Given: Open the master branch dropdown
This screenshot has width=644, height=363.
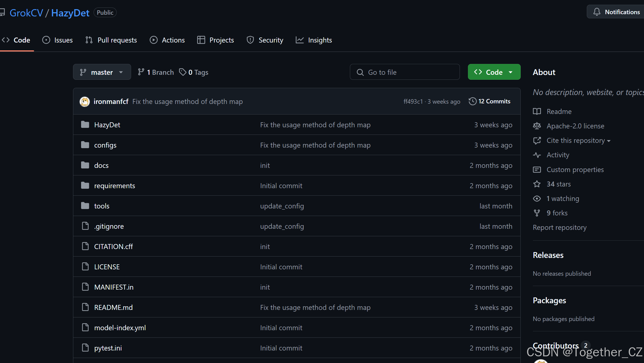Looking at the screenshot, I should (x=102, y=72).
